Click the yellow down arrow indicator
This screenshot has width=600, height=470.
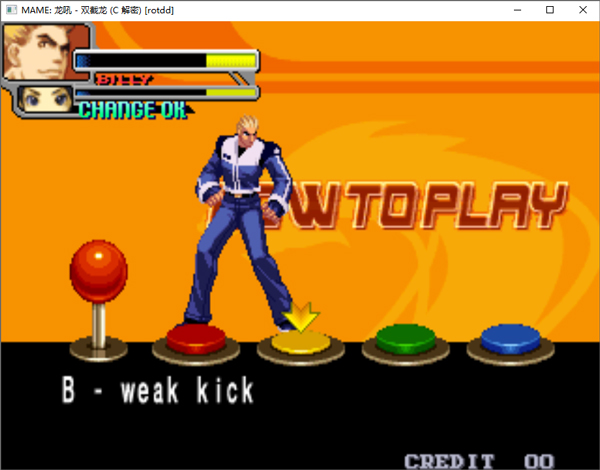301,316
